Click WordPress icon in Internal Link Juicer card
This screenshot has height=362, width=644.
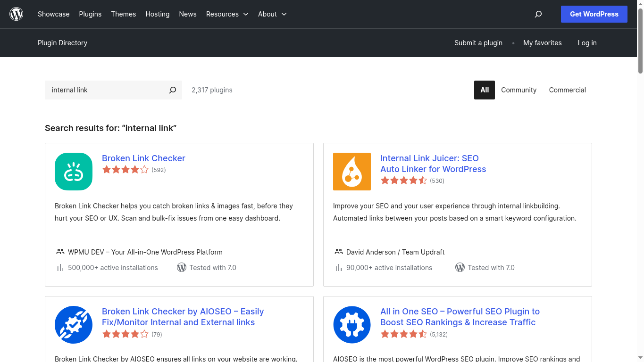tap(460, 268)
